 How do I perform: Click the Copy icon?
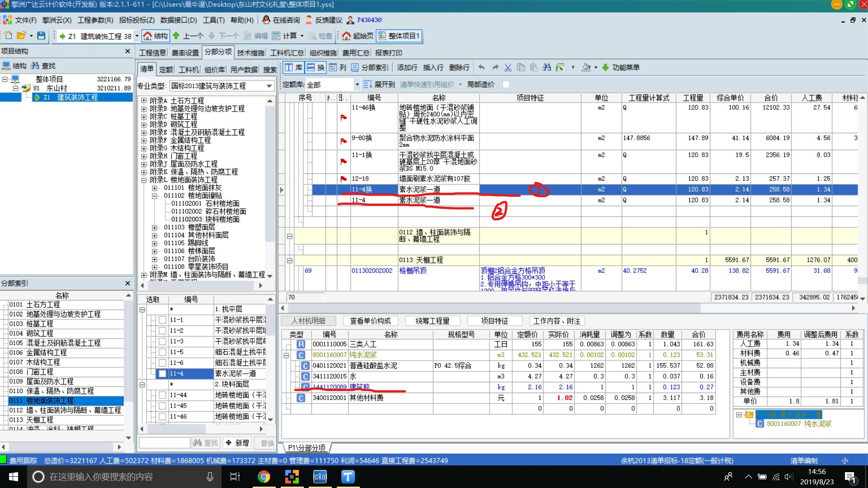click(x=521, y=67)
